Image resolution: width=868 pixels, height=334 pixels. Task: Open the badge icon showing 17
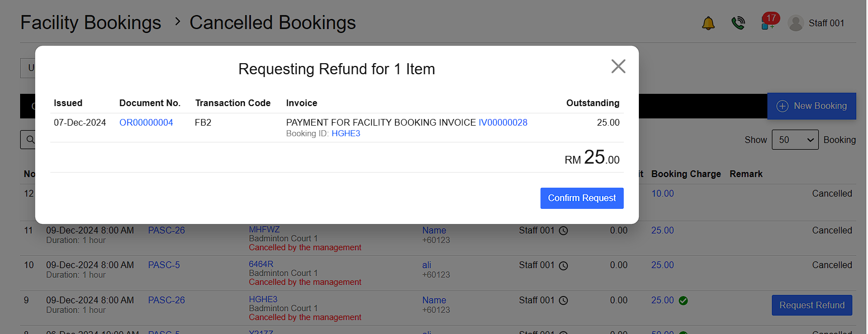pyautogui.click(x=769, y=22)
